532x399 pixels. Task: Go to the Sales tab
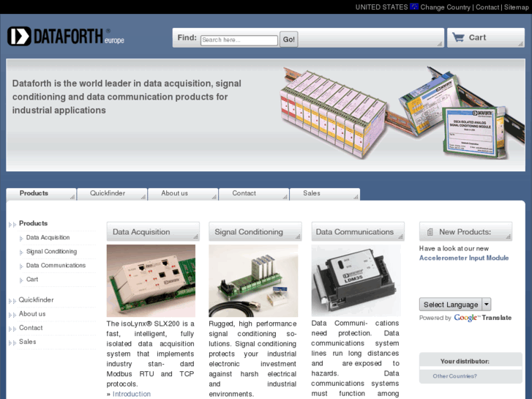[325, 193]
